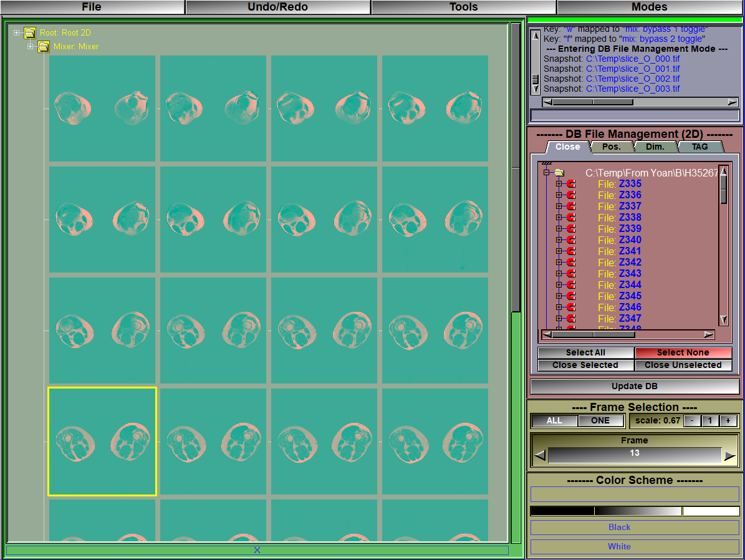745x560 pixels.
Task: Click the red magnet icon beside File Z341
Action: [x=570, y=251]
